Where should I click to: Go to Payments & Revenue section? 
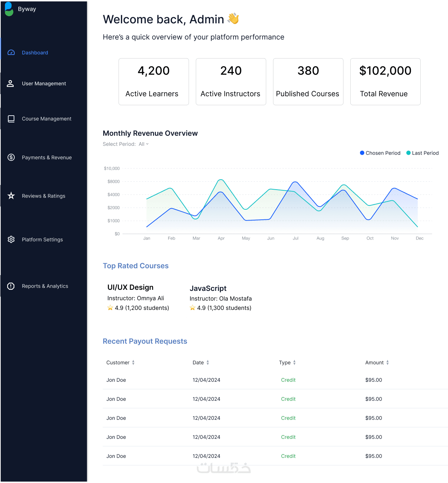click(47, 158)
